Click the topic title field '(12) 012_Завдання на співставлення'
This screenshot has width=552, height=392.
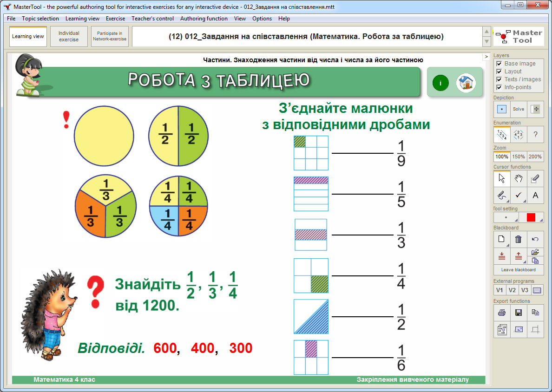tap(306, 37)
